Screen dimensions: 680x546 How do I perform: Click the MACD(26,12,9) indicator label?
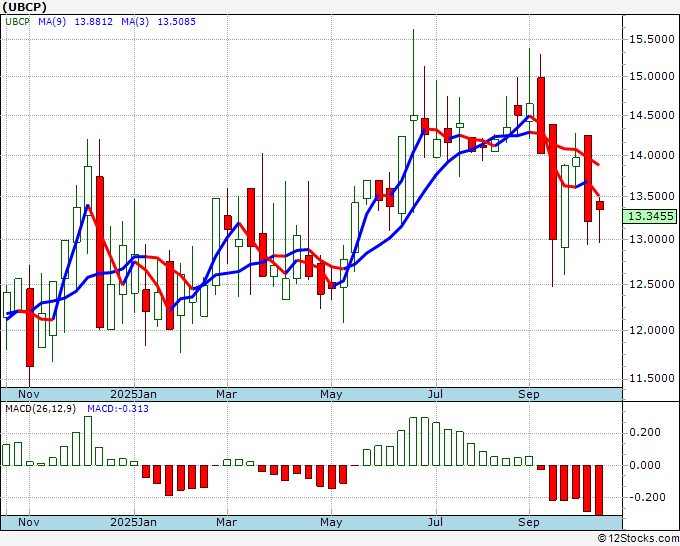41,409
